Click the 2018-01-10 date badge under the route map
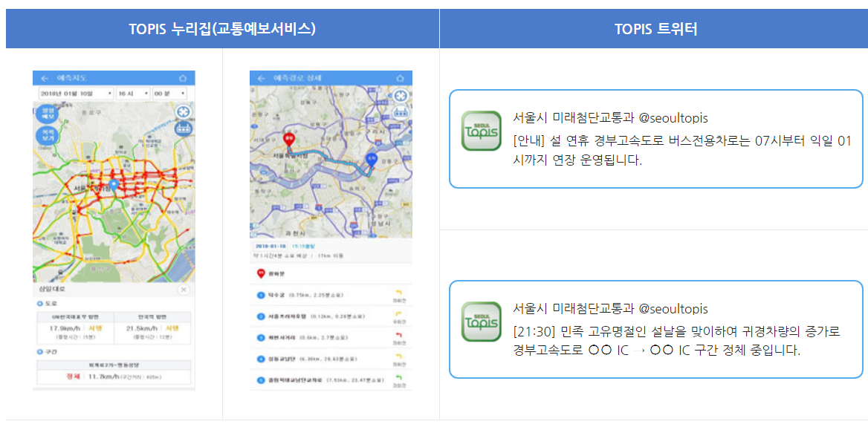 point(269,245)
